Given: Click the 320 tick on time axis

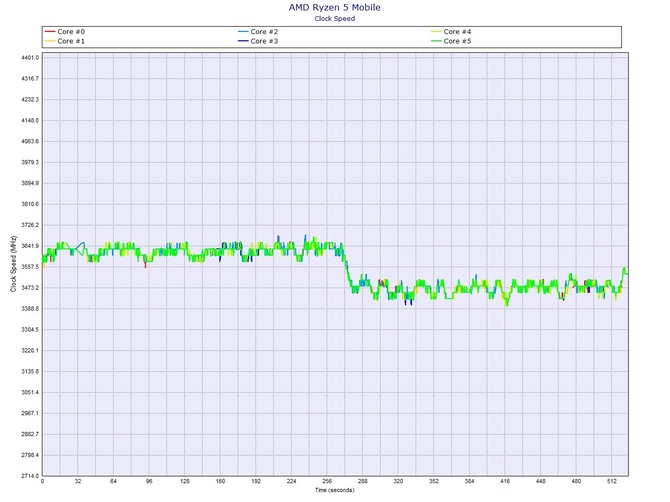Looking at the screenshot, I should (x=398, y=481).
